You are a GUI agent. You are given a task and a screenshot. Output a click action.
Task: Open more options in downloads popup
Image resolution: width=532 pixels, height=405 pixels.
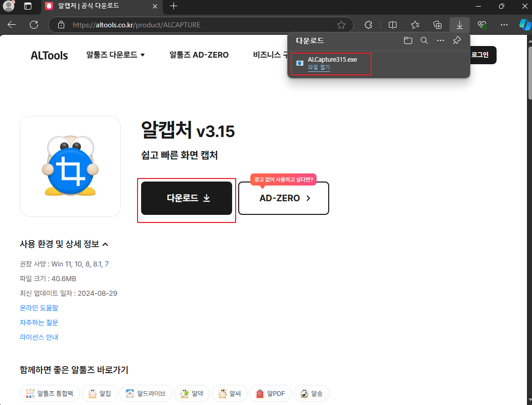click(x=440, y=40)
